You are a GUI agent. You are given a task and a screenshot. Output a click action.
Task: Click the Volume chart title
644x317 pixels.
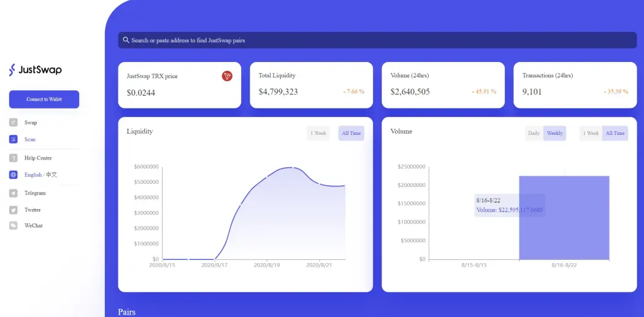401,131
